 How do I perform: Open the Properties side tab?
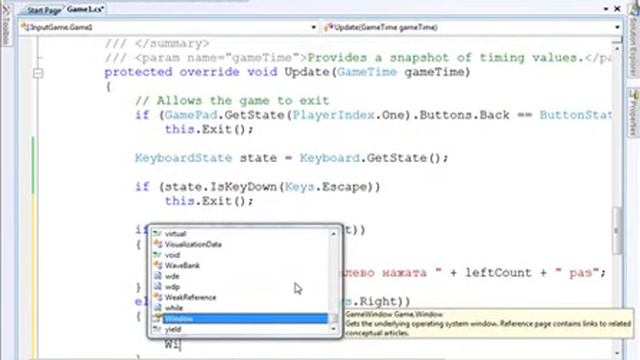coord(633,113)
